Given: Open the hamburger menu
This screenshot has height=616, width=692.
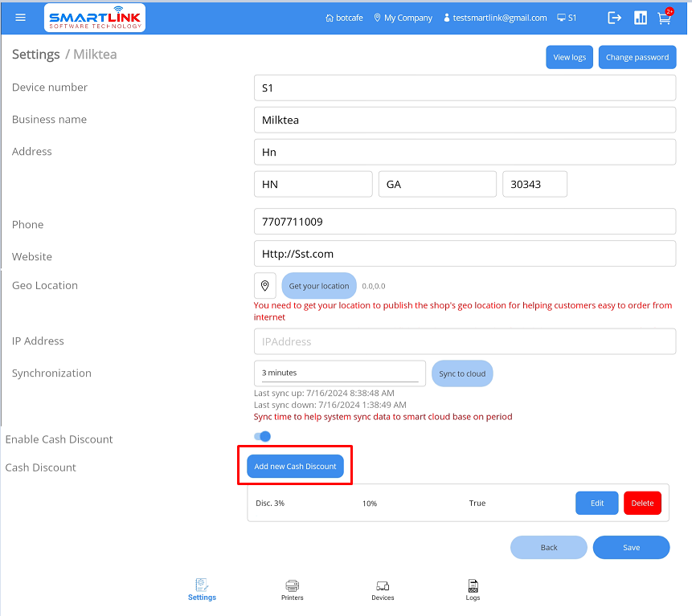Looking at the screenshot, I should [21, 18].
